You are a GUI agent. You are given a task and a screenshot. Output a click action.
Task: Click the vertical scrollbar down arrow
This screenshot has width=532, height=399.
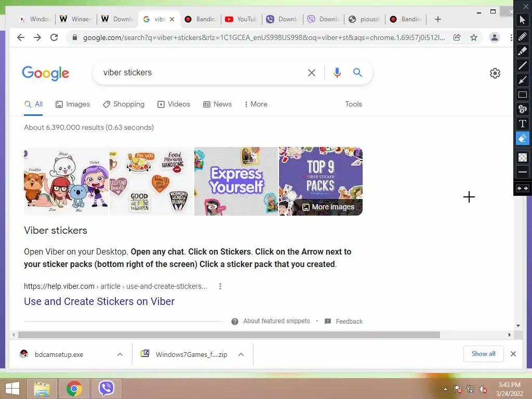point(518,326)
